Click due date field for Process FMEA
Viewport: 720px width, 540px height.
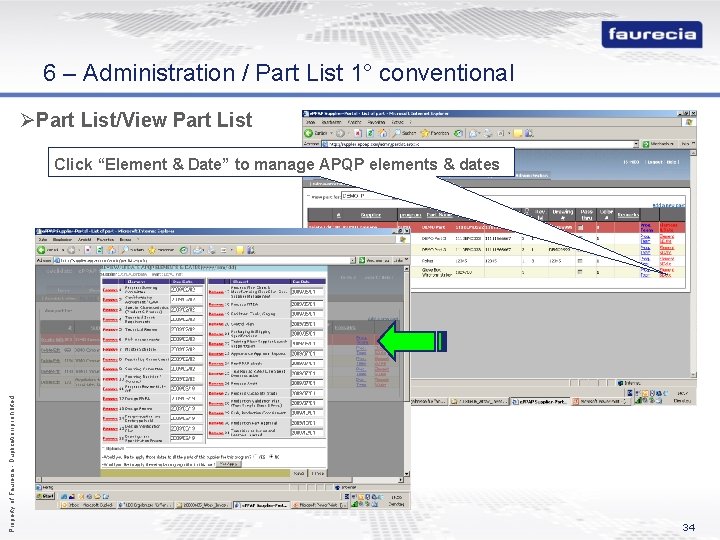(307, 304)
